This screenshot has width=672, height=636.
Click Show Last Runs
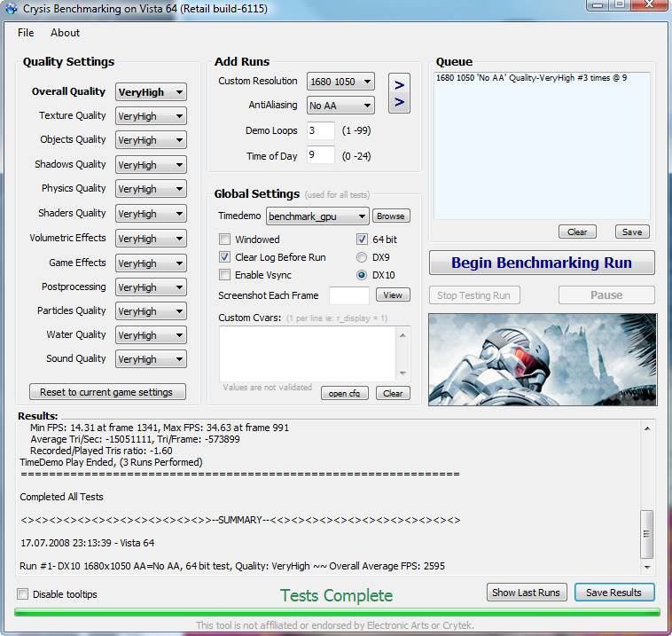pyautogui.click(x=527, y=593)
